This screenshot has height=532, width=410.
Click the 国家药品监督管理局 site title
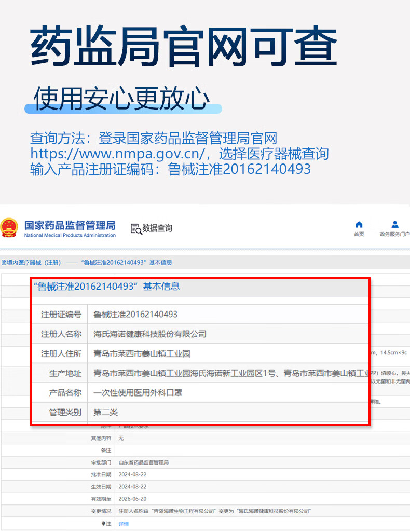(x=70, y=226)
